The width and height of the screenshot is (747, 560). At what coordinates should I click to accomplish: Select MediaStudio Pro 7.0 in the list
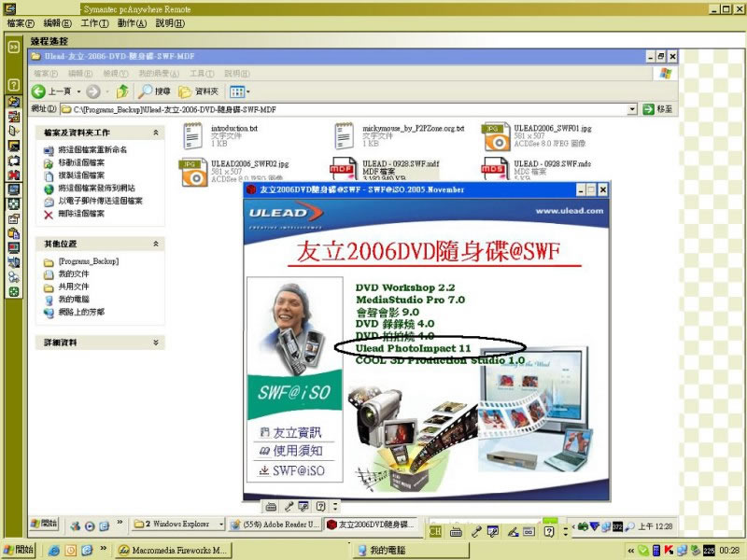click(410, 300)
